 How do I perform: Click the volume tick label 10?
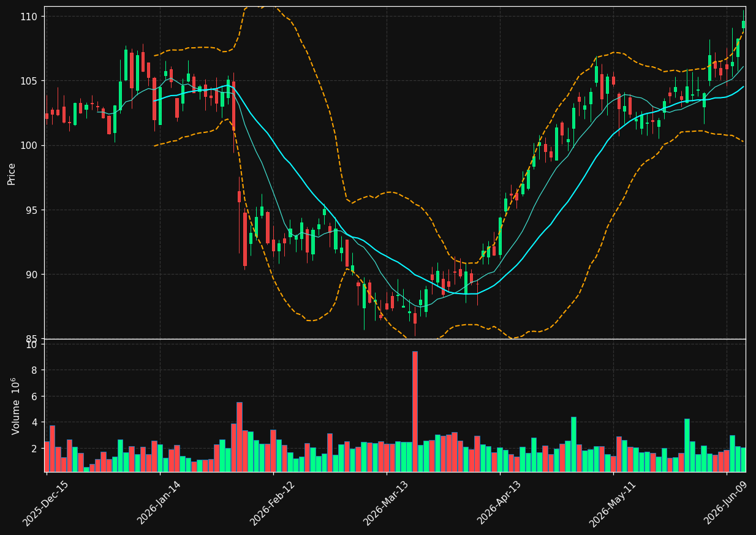[33, 344]
